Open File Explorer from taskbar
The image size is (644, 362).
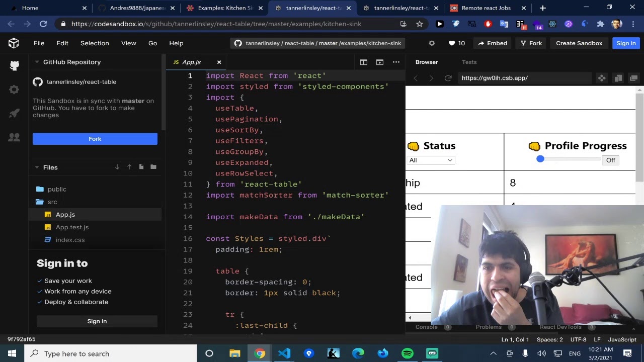(x=235, y=353)
